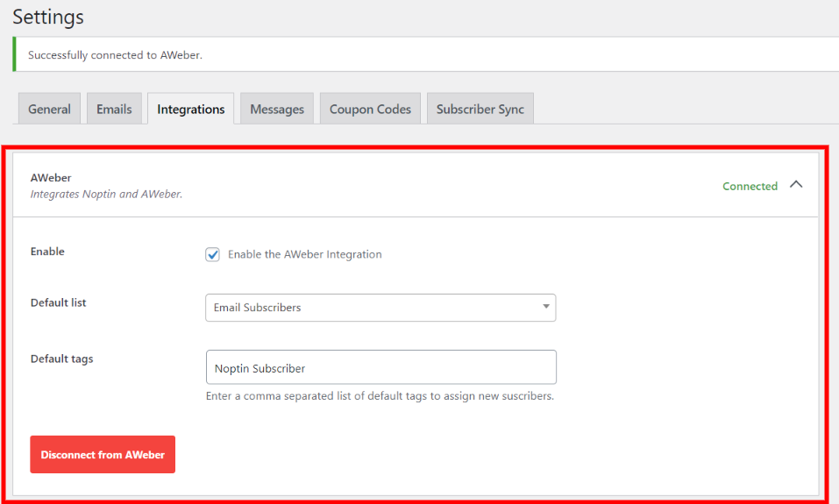Click the 'Integrates Noptin and AWeber' subtitle
This screenshot has width=839, height=504.
pos(106,195)
